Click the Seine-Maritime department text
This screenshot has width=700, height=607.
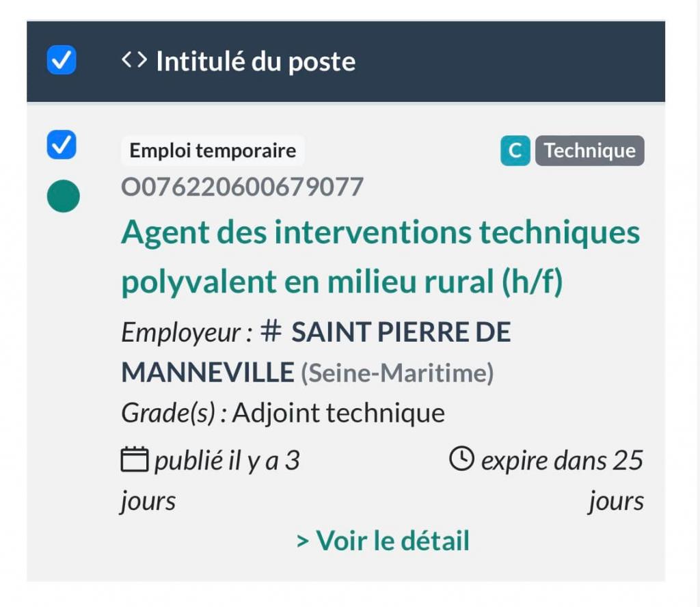pos(397,373)
